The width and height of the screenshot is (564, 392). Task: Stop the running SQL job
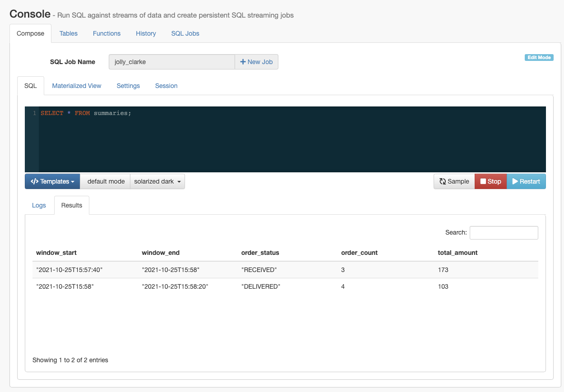(490, 181)
